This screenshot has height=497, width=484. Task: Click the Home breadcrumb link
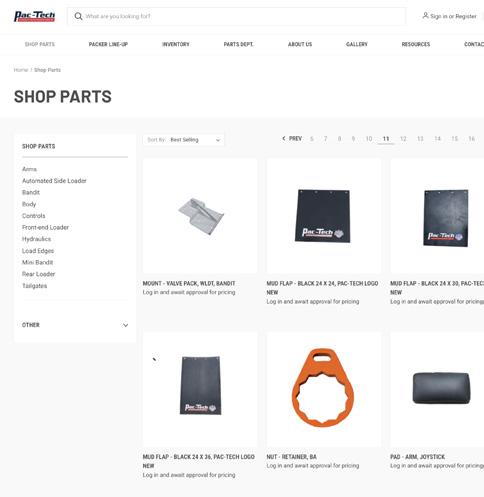point(21,70)
